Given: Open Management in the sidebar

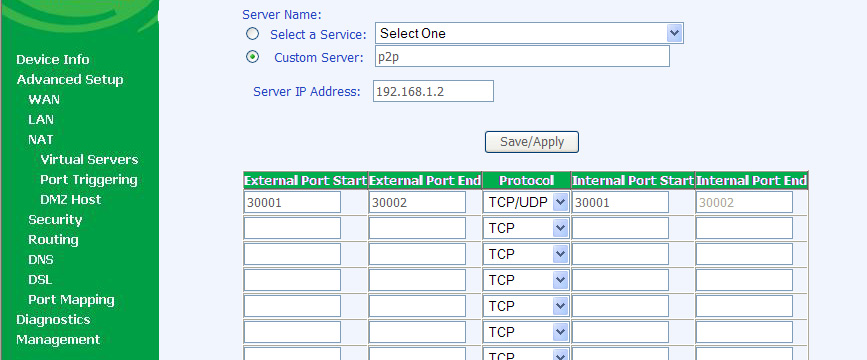Looking at the screenshot, I should pyautogui.click(x=58, y=340).
